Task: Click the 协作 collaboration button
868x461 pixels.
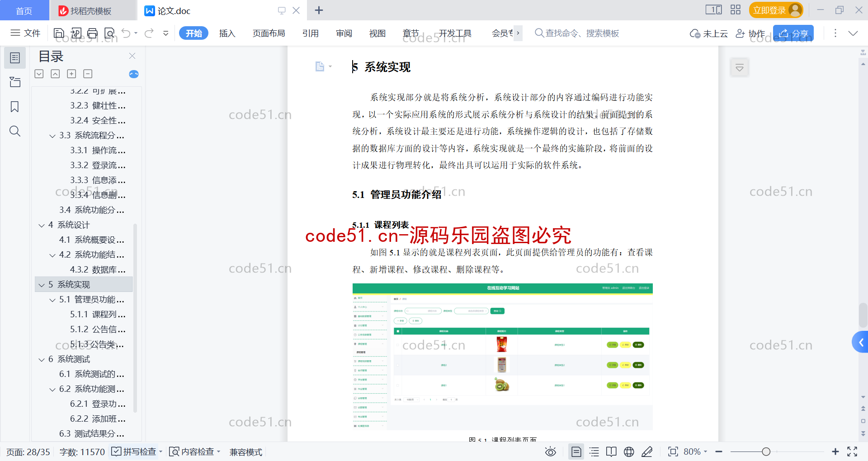Action: click(750, 33)
